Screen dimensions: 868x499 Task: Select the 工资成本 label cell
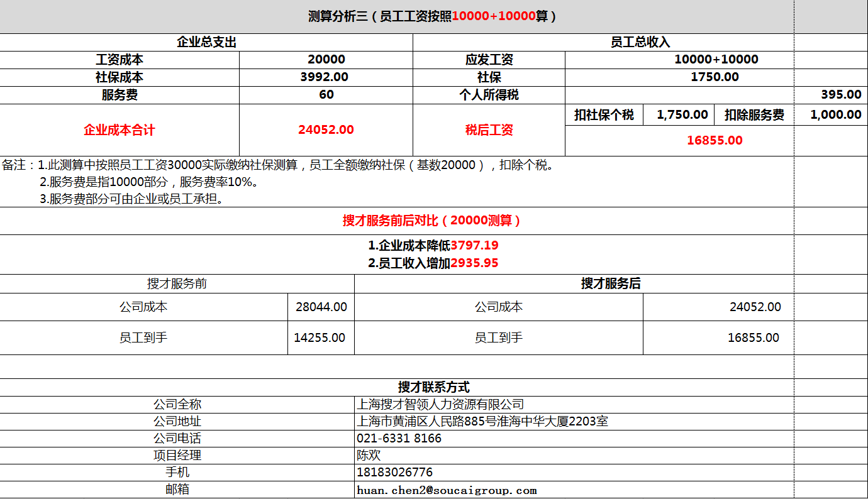[120, 60]
